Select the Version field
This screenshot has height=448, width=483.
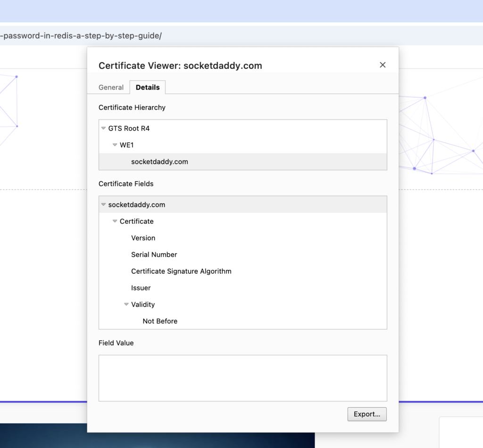(x=243, y=238)
